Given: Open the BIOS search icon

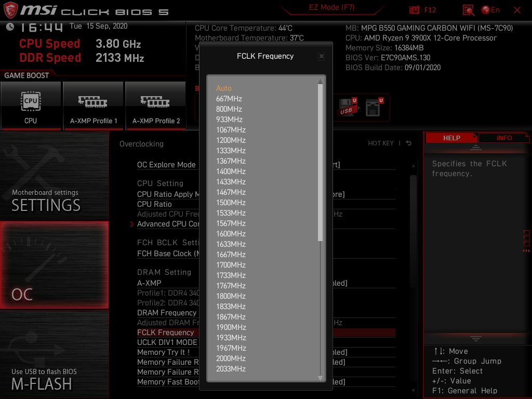Looking at the screenshot, I should click(468, 10).
